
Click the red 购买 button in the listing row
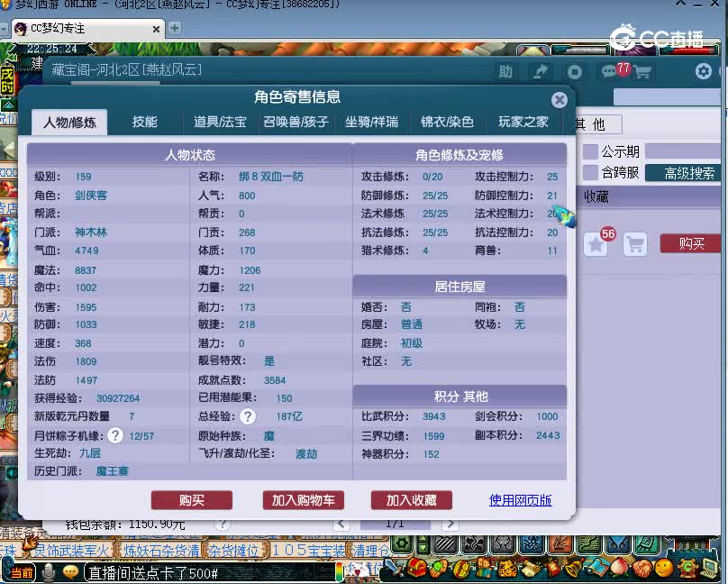(x=691, y=243)
